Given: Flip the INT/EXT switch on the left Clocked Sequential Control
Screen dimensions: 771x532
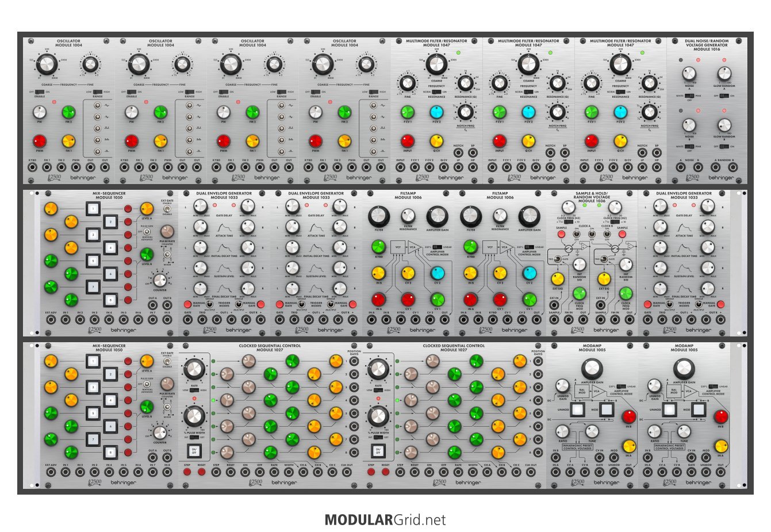Looking at the screenshot, I should coord(194,438).
